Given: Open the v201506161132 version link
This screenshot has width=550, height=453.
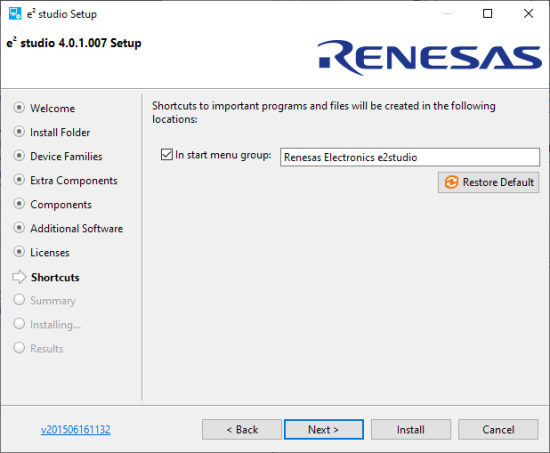Looking at the screenshot, I should pyautogui.click(x=75, y=429).
